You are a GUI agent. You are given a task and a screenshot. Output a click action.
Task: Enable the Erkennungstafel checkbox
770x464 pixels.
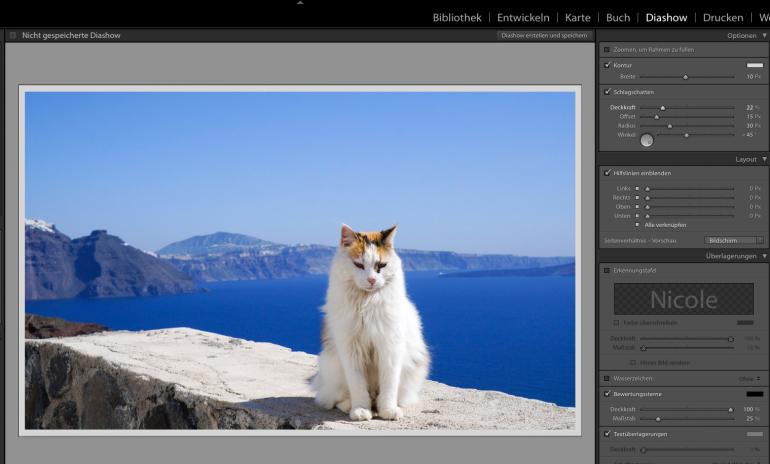(607, 271)
